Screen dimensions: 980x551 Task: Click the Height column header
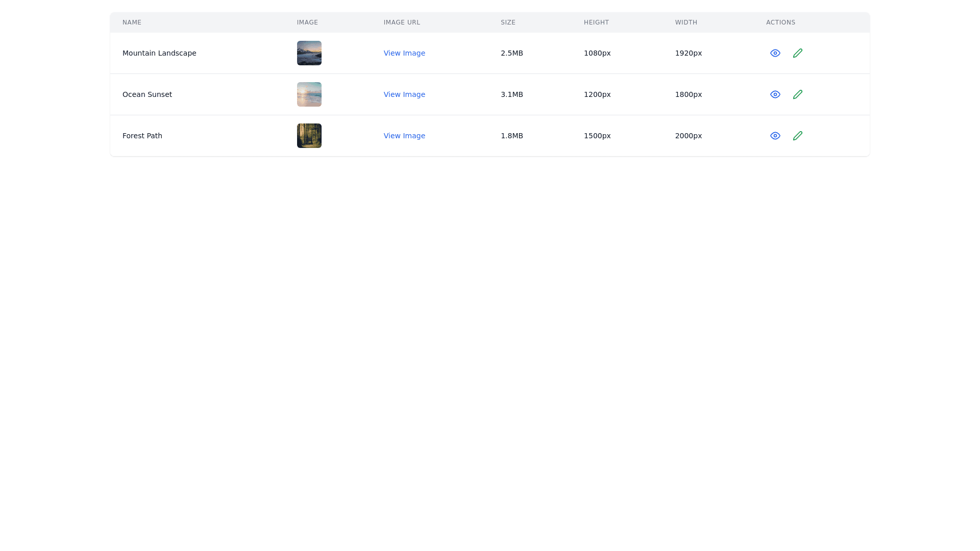[596, 22]
